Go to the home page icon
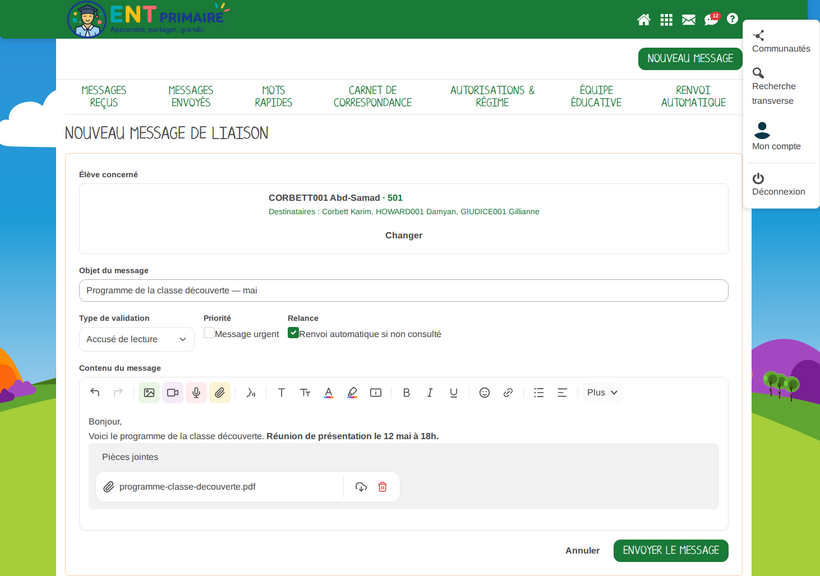This screenshot has height=576, width=820. 644,20
